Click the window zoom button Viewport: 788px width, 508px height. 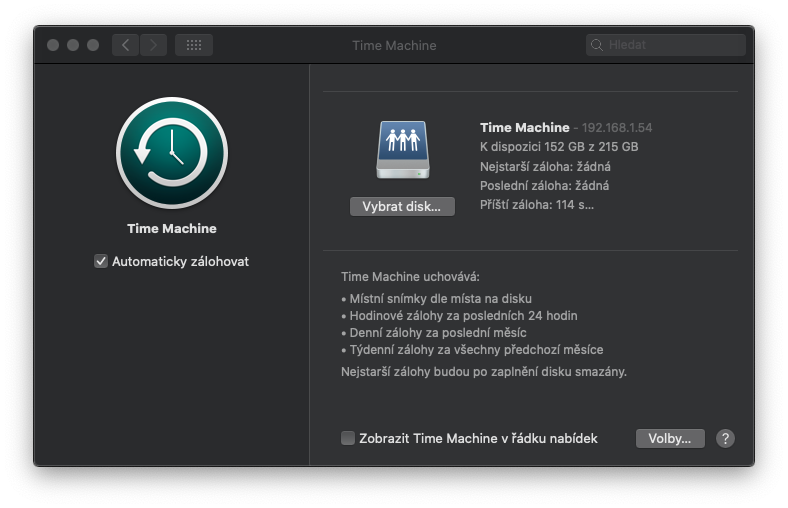pos(93,45)
